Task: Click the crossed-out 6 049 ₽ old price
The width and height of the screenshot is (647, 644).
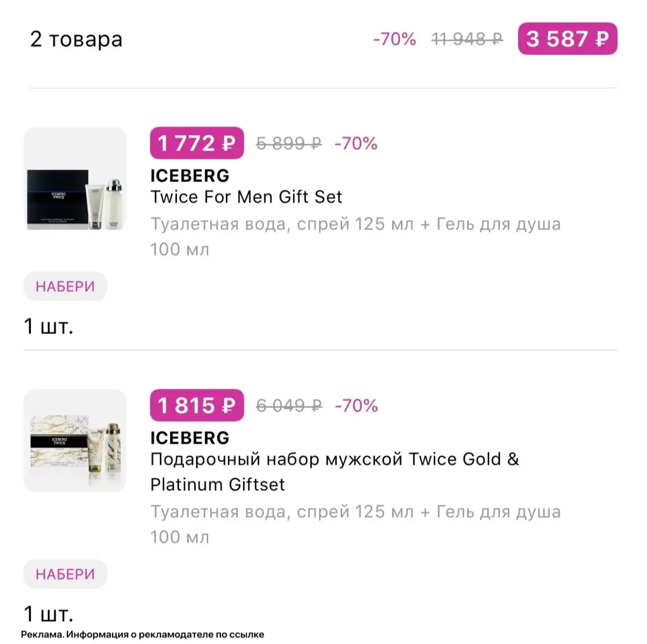Action: coord(289,406)
